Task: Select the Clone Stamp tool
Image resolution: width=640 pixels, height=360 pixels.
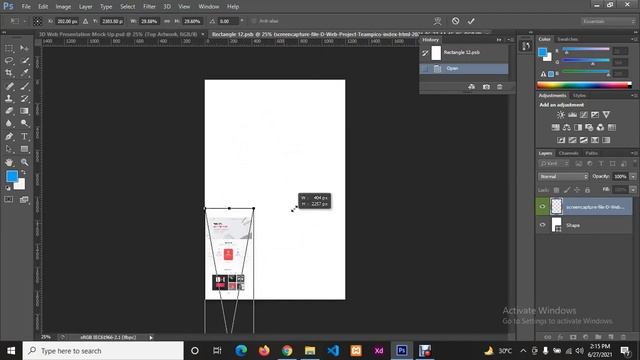Action: [9, 98]
